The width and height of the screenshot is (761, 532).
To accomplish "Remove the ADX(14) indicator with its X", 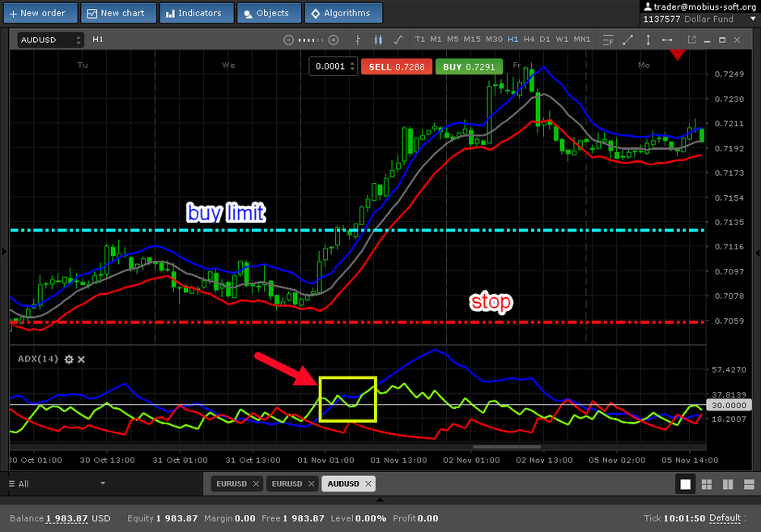I will click(81, 360).
